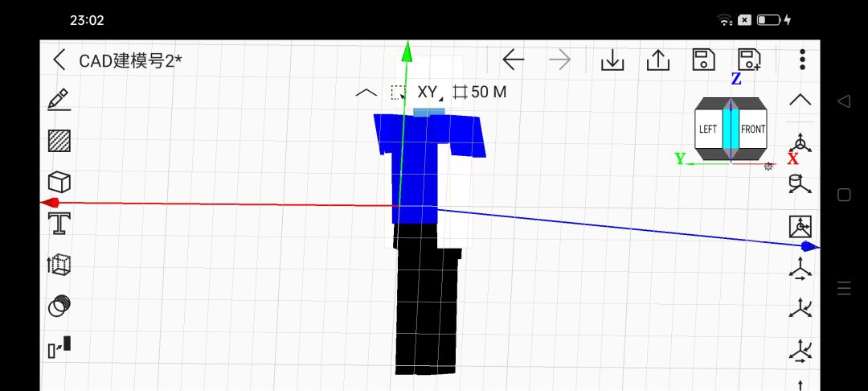The image size is (868, 391).
Task: Select the transform copy tool
Action: coord(59,347)
